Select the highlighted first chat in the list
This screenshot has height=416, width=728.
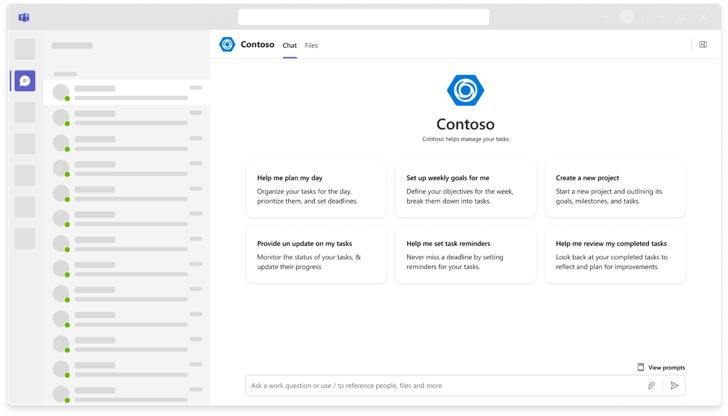tap(127, 93)
